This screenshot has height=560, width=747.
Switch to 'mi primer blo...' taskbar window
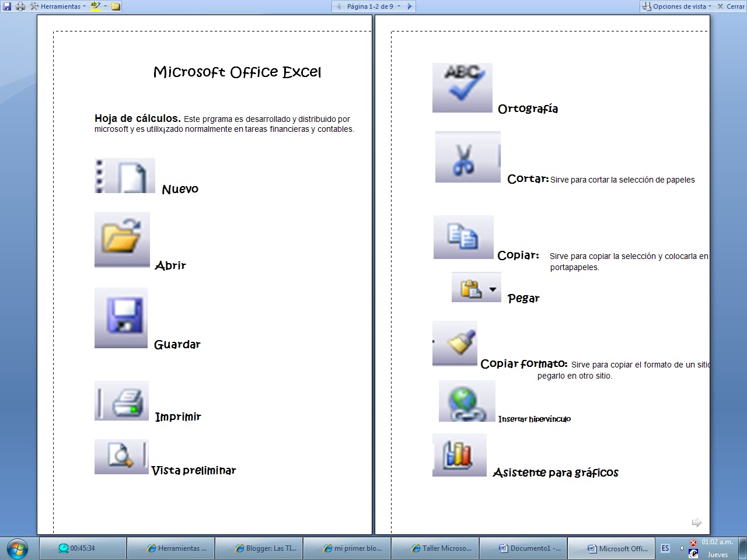click(347, 548)
